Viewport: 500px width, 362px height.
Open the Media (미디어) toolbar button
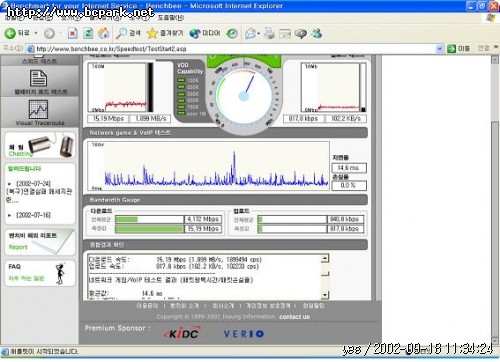pyautogui.click(x=205, y=33)
